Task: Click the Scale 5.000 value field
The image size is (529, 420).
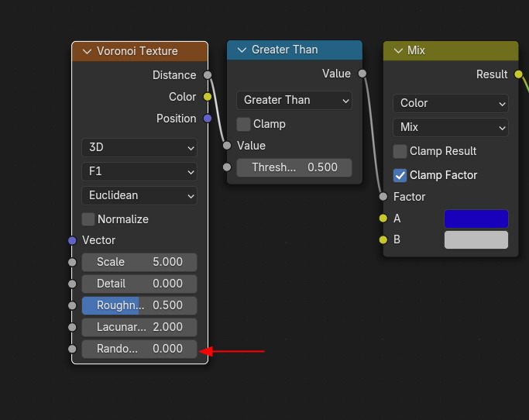Action: pos(139,262)
